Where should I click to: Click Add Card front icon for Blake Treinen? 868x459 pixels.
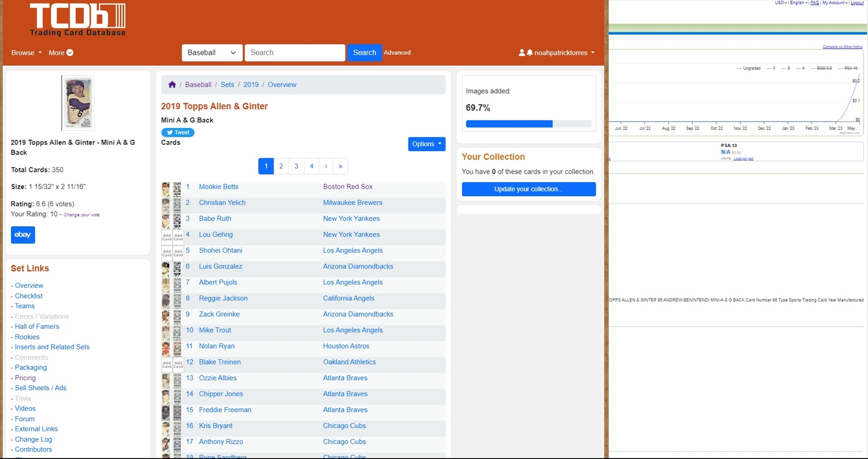[x=167, y=365]
